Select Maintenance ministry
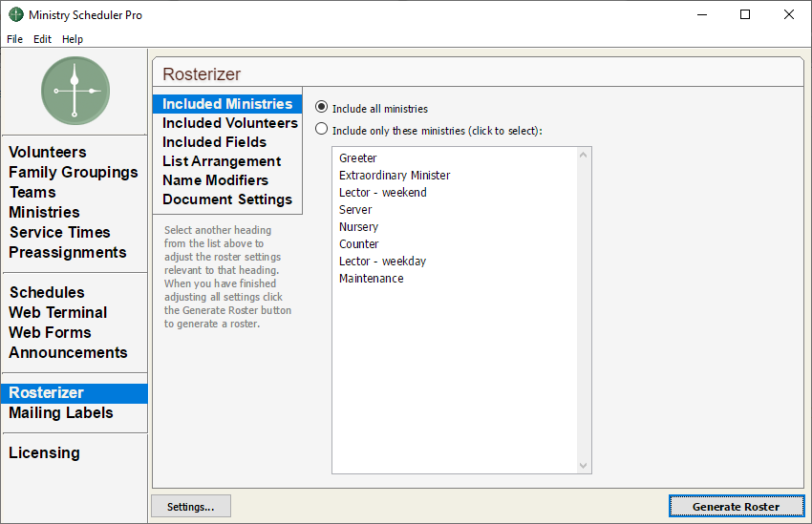Screen dimensions: 812x524 (x=372, y=279)
